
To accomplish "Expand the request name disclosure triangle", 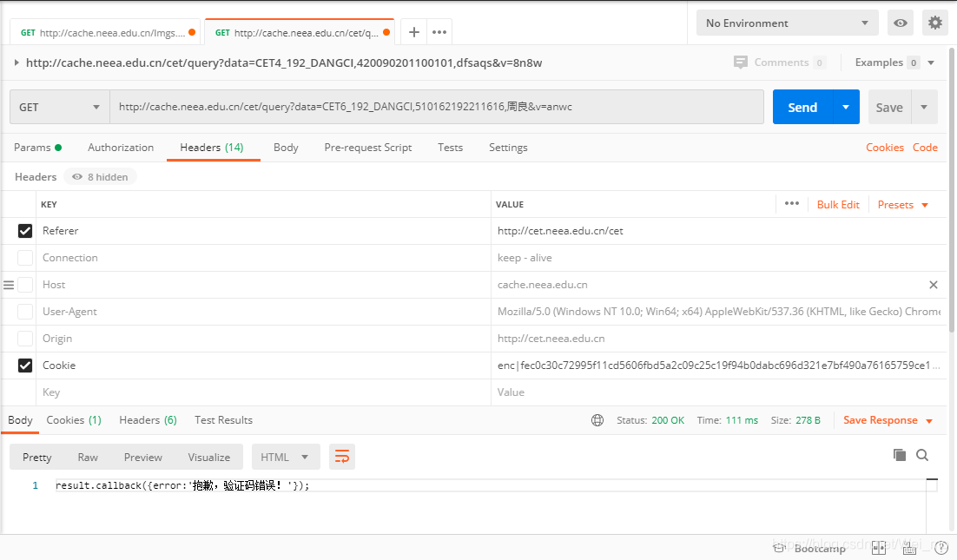I will [x=16, y=63].
